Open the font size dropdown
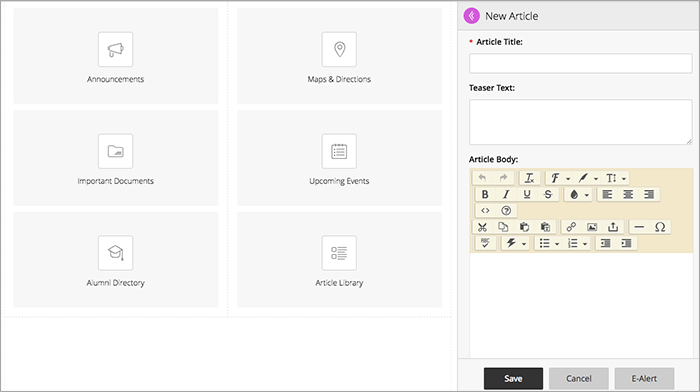Viewport: 700px width, 392px height. point(616,178)
